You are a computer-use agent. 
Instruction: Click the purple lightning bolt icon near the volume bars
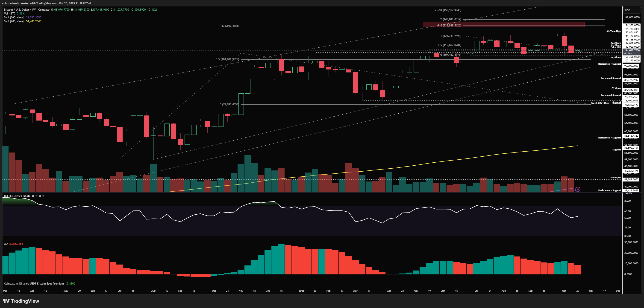(x=577, y=190)
